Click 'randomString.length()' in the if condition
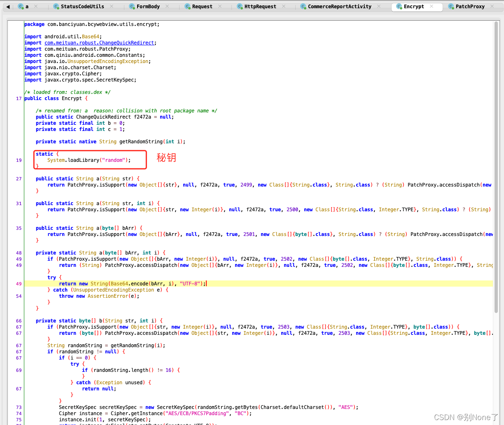504x425 pixels. (x=124, y=370)
